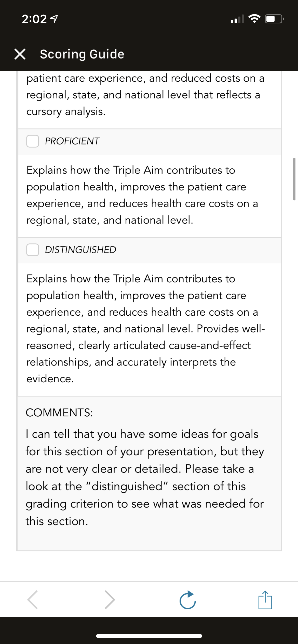
Task: Close the Scoring Guide with X icon
Action: coord(20,54)
